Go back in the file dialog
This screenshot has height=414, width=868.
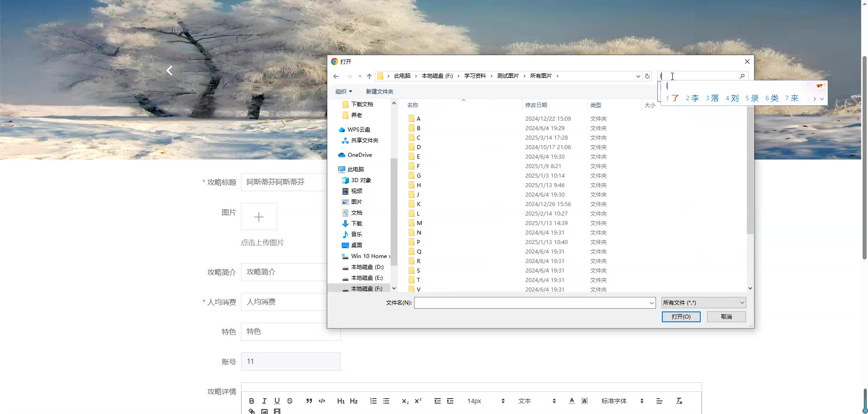336,76
